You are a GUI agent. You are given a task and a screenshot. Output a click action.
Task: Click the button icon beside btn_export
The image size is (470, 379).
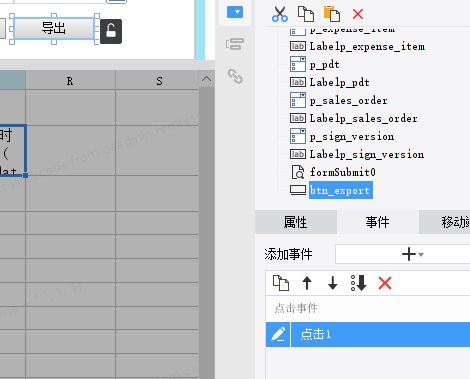tap(298, 190)
